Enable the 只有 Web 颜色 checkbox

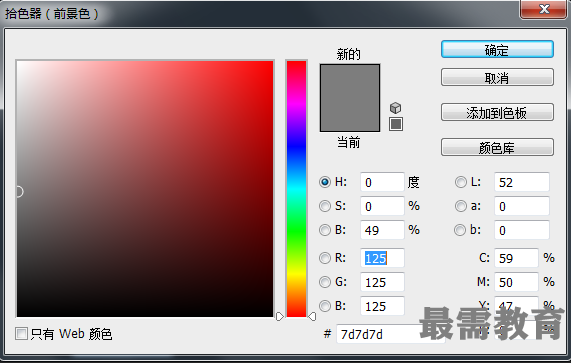click(21, 333)
